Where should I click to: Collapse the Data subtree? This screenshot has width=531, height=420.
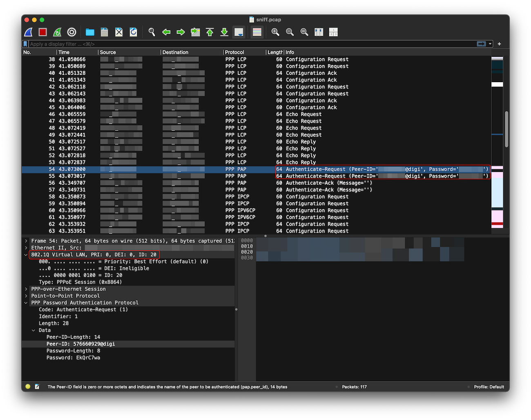[33, 331]
